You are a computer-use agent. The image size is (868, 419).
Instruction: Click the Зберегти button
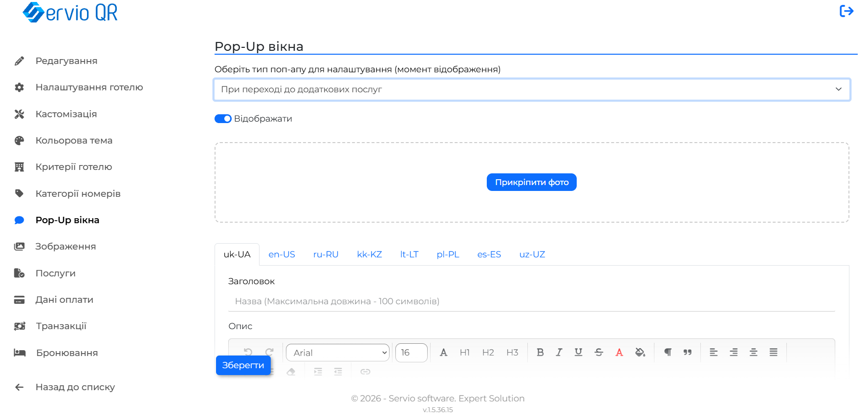click(243, 365)
